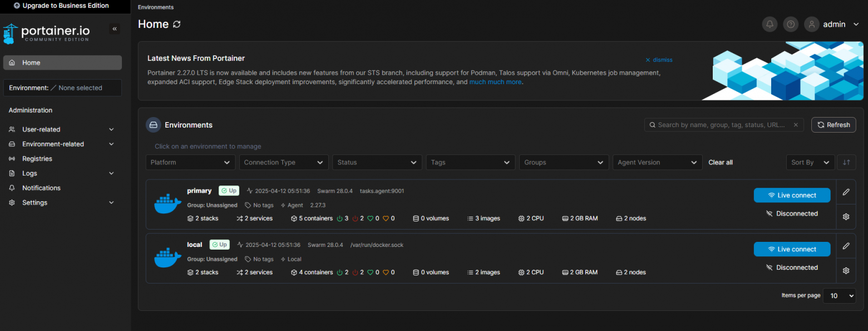This screenshot has width=868, height=331.
Task: Click the primary environment Docker whale icon
Action: point(167,204)
